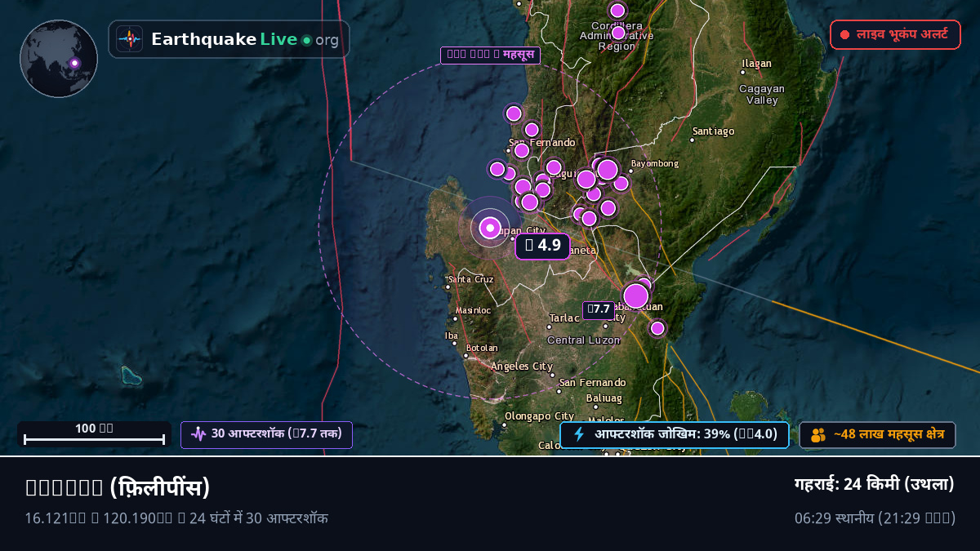The height and width of the screenshot is (551, 980).
Task: Click the waveform icon beside 30 आफ्टरशॉक
Action: (x=198, y=434)
